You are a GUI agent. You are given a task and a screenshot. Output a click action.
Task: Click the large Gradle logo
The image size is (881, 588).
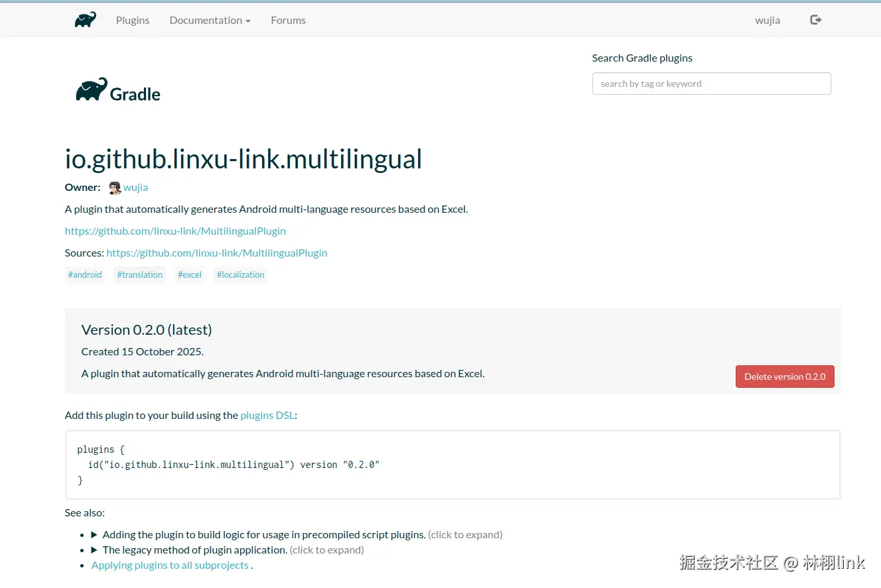point(118,91)
